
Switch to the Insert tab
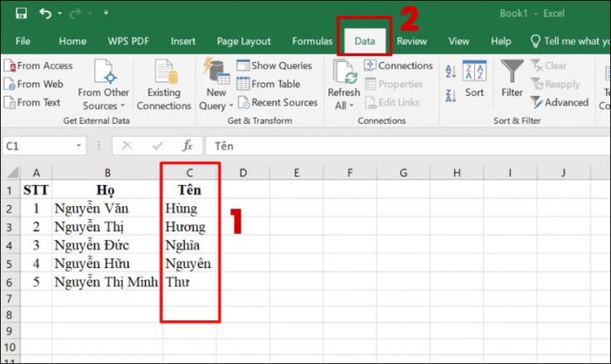[182, 41]
